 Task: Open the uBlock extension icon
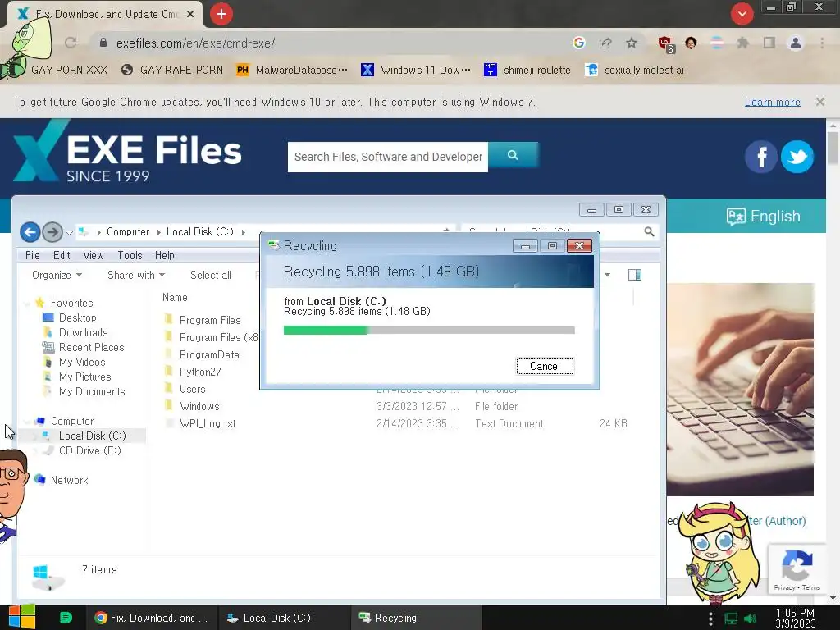[666, 44]
